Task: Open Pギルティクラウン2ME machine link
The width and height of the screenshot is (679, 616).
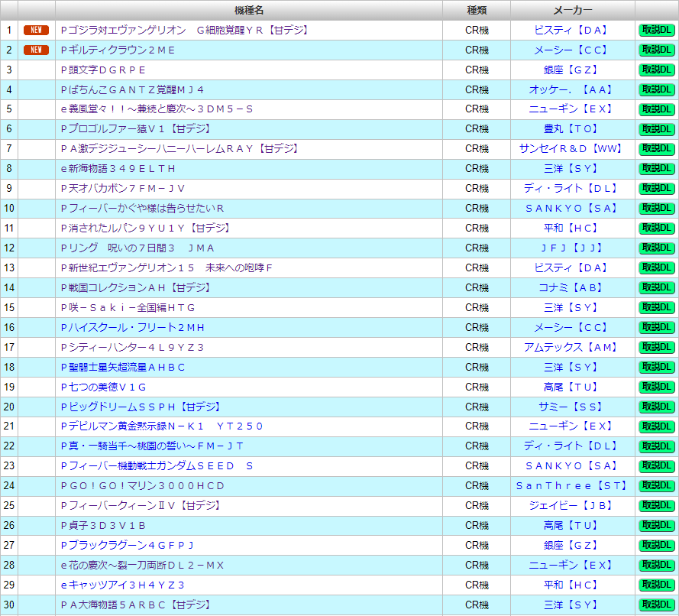Action: (118, 50)
